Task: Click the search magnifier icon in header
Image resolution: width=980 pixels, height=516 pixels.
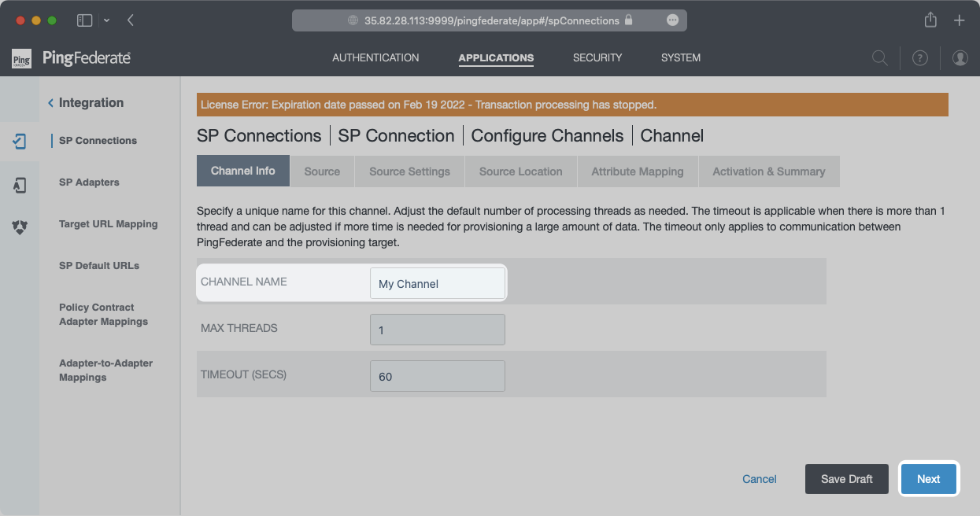Action: [880, 58]
